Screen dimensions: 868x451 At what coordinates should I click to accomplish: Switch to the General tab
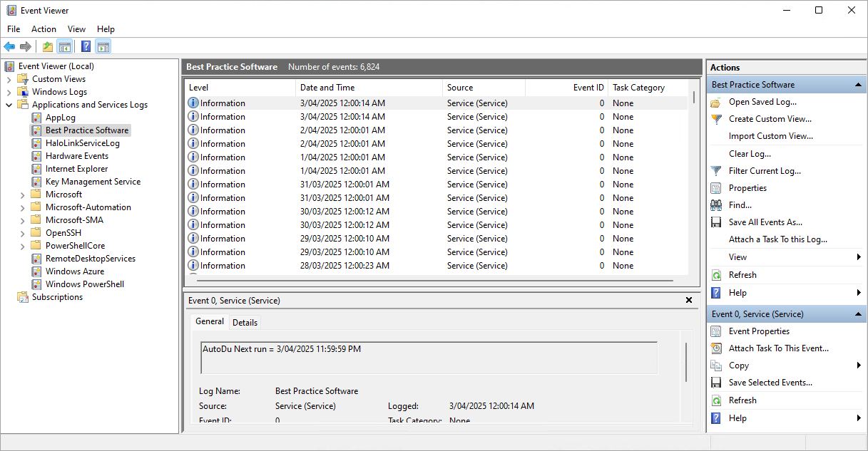(x=210, y=321)
